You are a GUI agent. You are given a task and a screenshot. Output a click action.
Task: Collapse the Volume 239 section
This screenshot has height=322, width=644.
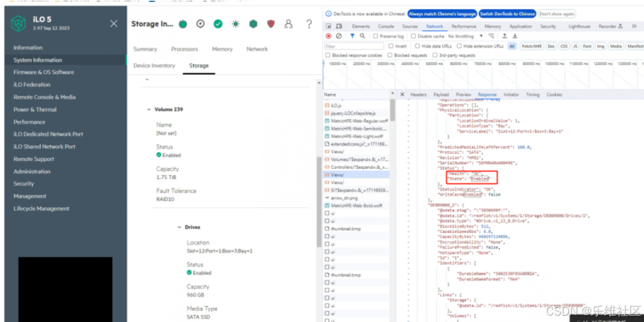(x=148, y=110)
